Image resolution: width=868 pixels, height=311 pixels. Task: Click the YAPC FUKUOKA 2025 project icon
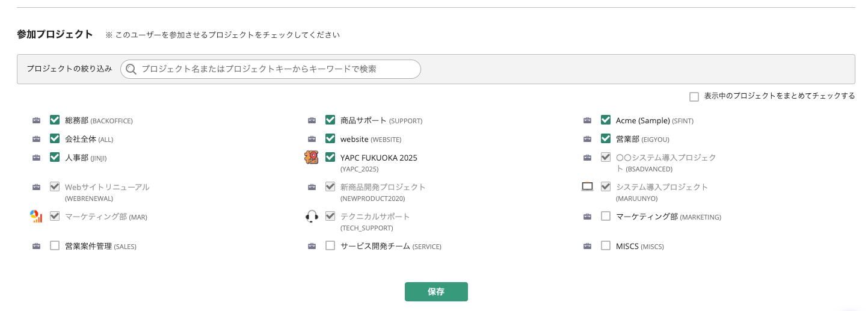click(311, 157)
